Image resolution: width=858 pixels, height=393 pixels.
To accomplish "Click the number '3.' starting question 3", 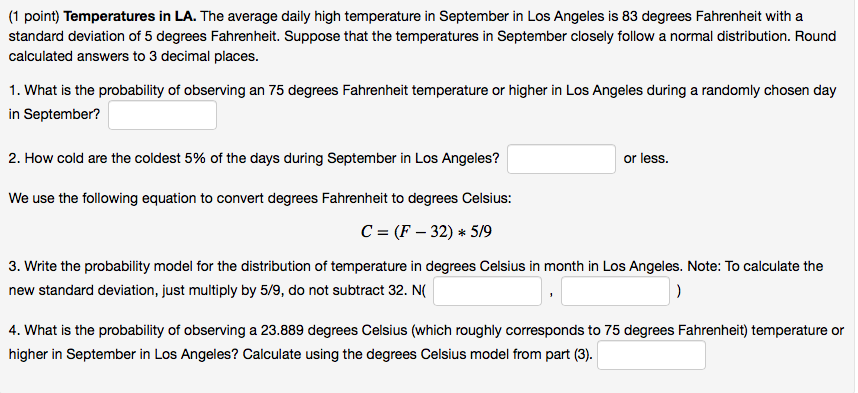I will click(14, 267).
